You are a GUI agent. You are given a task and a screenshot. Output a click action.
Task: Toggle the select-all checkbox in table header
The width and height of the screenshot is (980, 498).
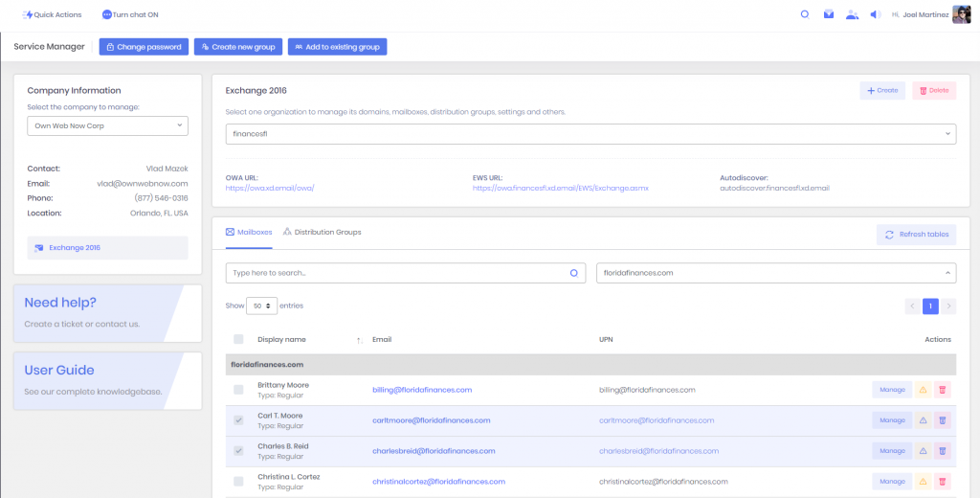click(x=238, y=339)
